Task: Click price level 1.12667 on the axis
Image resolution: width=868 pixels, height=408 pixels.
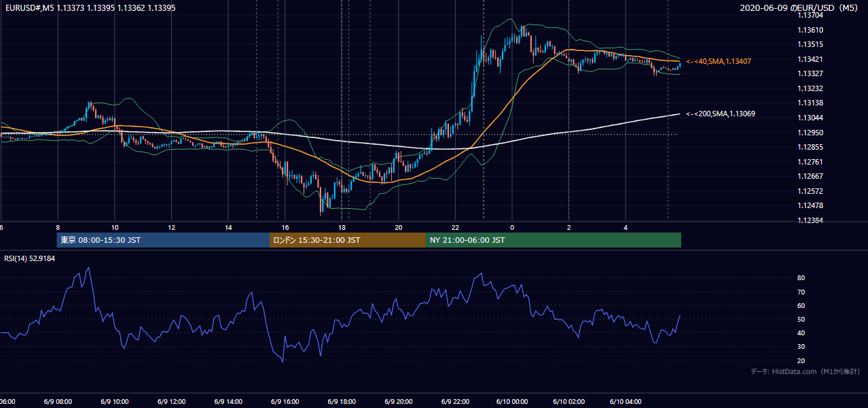Action: [x=810, y=177]
